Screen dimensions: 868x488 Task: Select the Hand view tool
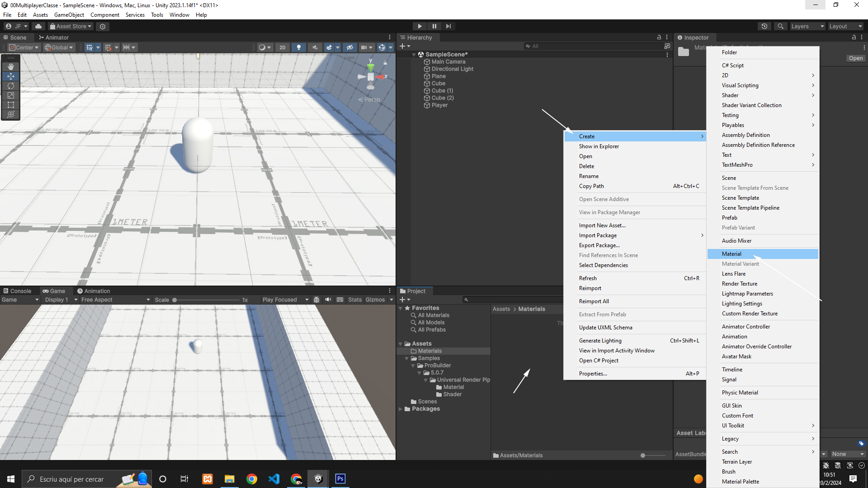click(11, 66)
